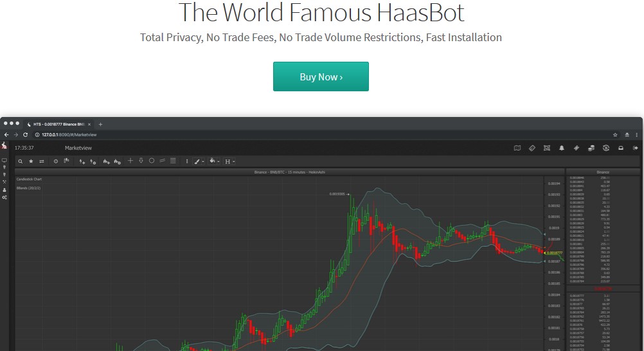This screenshot has width=644, height=351.
Task: Select the crosshair plus drawing tool
Action: (130, 161)
